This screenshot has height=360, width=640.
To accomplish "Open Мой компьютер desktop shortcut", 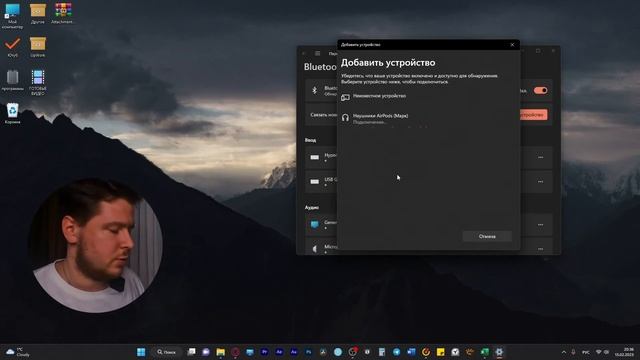I will [12, 16].
